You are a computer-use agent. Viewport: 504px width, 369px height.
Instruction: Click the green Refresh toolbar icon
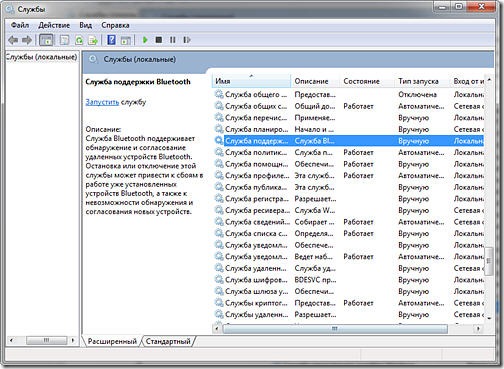tap(79, 40)
